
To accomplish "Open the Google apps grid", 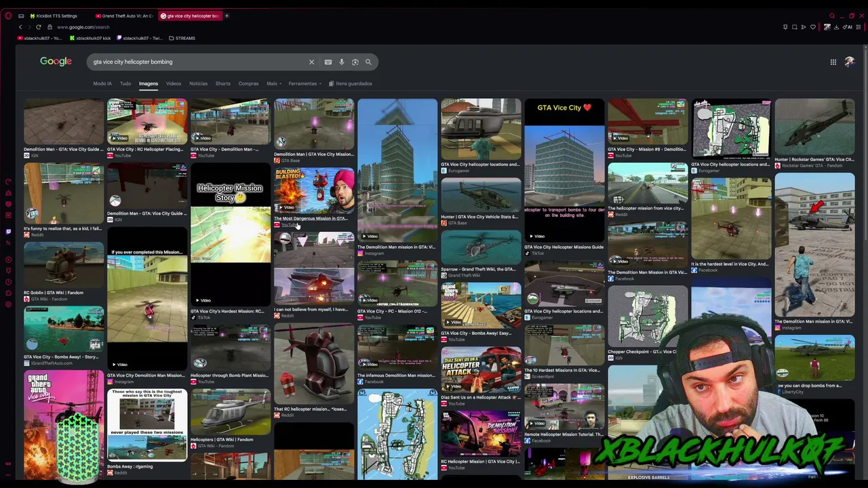I will coord(833,62).
